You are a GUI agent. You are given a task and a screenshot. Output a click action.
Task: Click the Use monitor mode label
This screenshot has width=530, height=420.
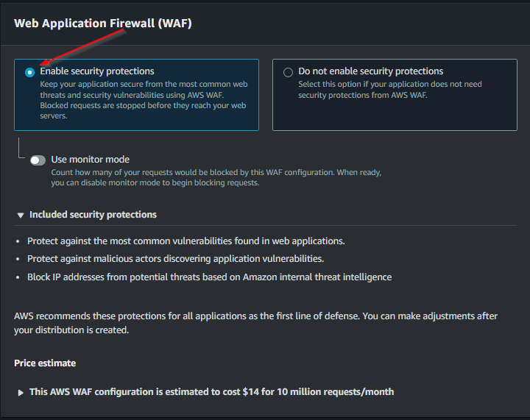click(x=90, y=160)
